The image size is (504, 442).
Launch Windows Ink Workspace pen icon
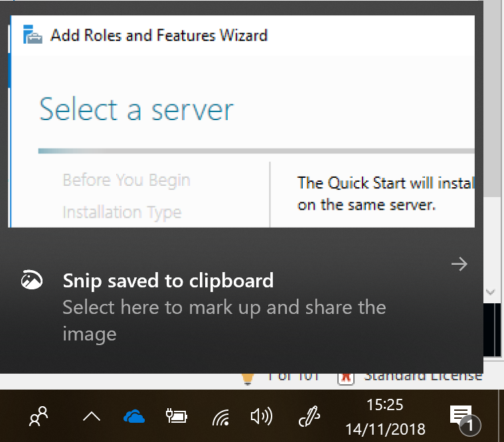(309, 417)
